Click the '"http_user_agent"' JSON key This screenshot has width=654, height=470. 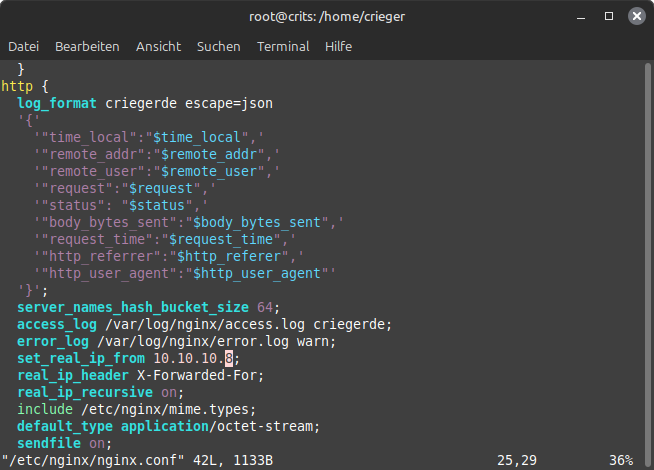coord(109,274)
